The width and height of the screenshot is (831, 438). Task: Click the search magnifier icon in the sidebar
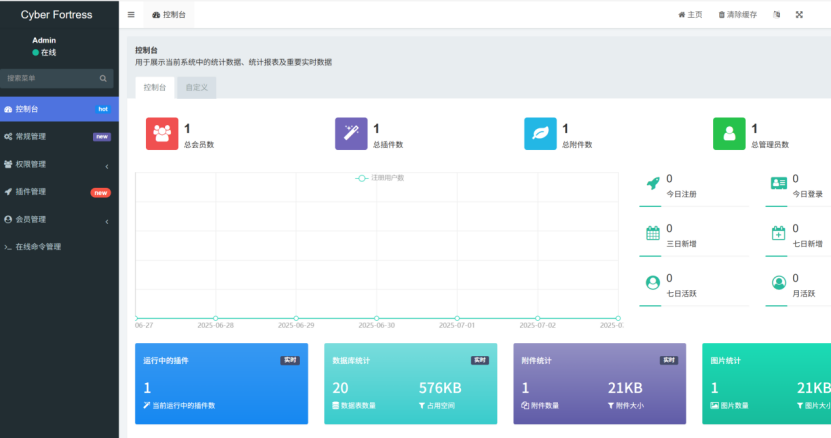tap(103, 78)
